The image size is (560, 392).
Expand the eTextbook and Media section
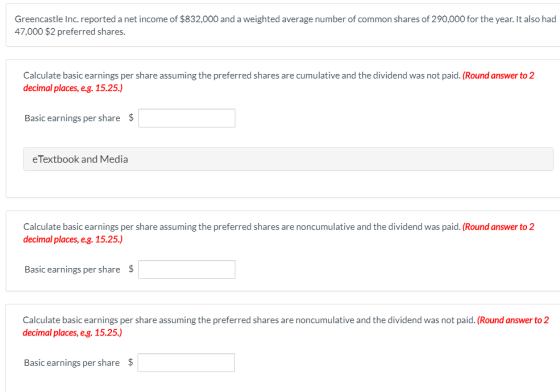288,159
